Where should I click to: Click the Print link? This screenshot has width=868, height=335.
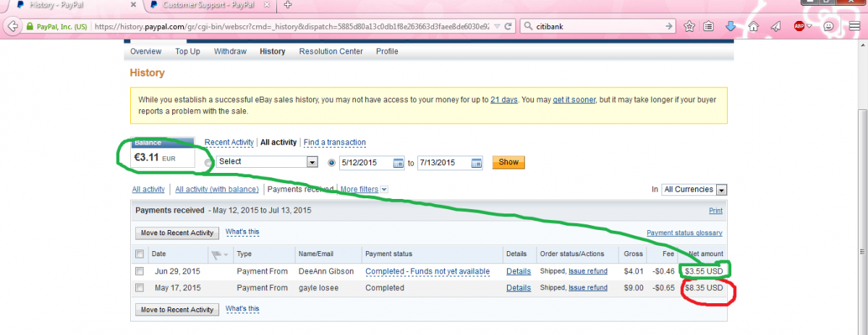[x=715, y=211]
